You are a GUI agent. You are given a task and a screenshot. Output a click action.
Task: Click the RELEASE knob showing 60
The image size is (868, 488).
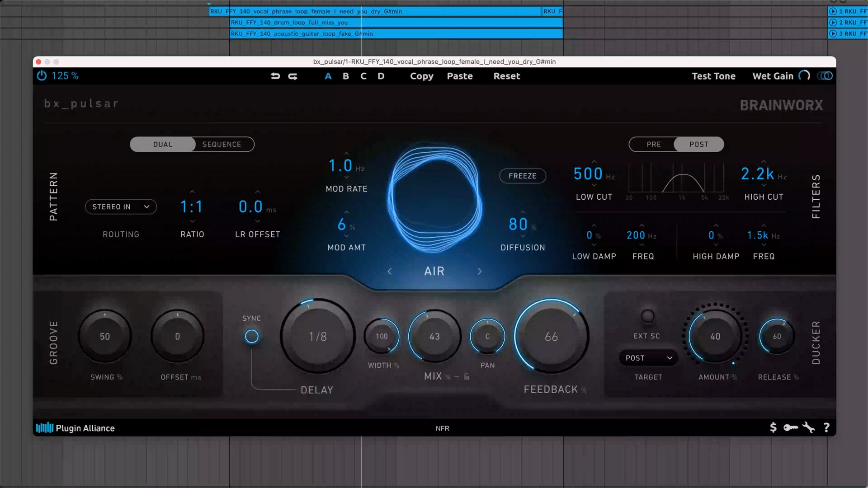click(x=777, y=336)
